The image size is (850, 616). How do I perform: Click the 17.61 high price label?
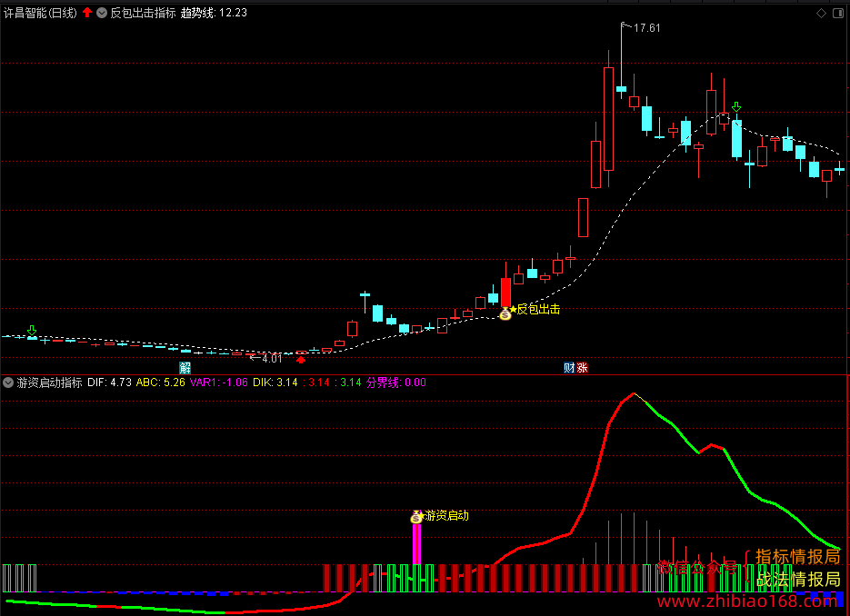tap(646, 28)
